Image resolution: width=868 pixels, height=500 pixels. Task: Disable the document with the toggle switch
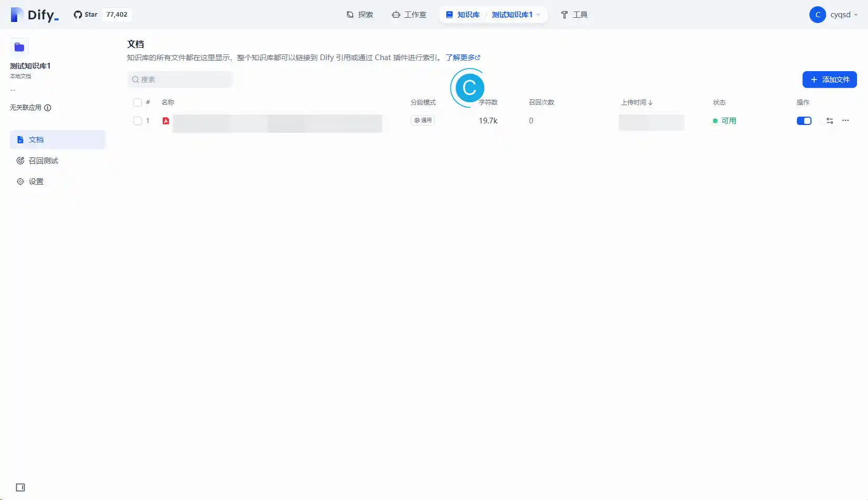coord(804,121)
